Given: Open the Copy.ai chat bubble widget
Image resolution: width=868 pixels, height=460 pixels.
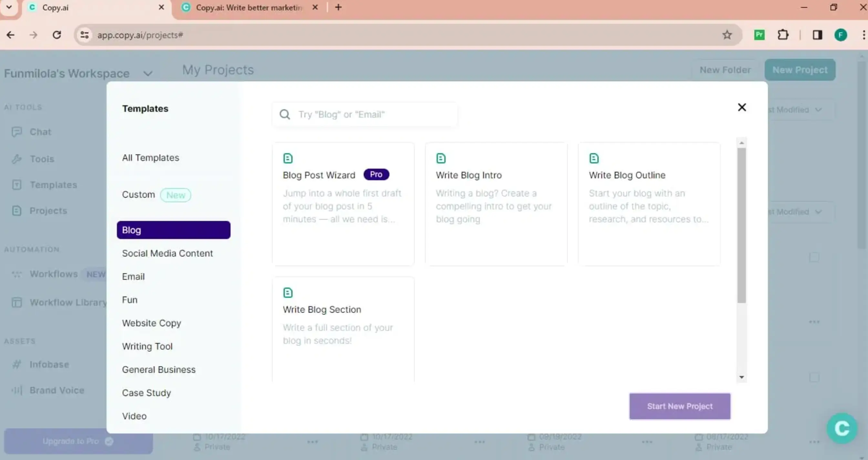Looking at the screenshot, I should click(x=842, y=428).
